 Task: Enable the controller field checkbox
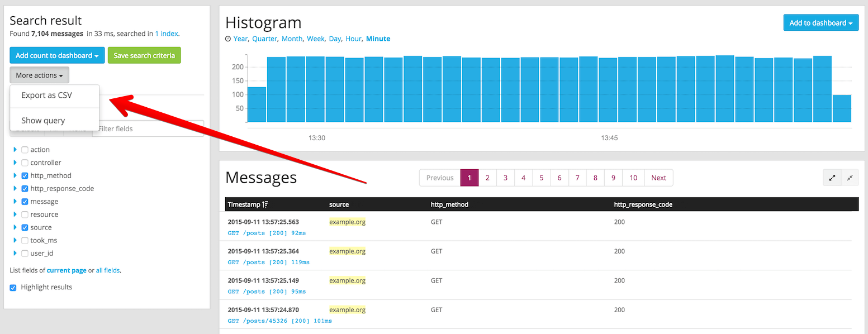(25, 163)
